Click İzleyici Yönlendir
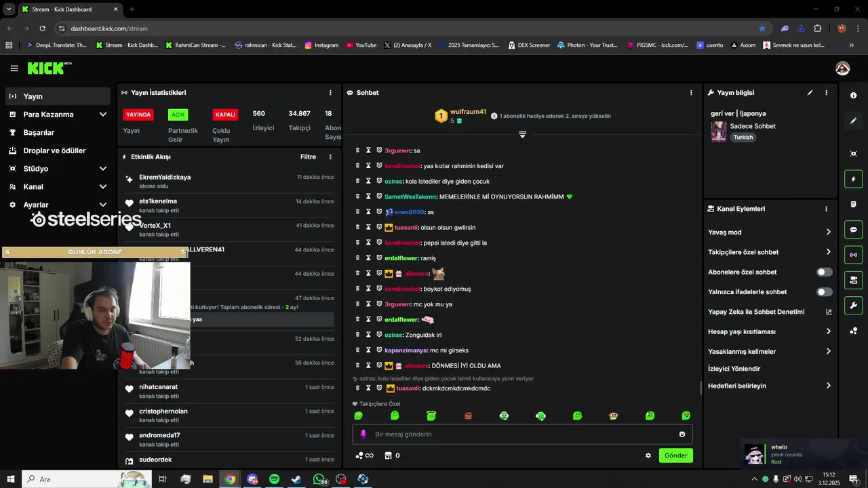The width and height of the screenshot is (868, 488). (x=734, y=369)
